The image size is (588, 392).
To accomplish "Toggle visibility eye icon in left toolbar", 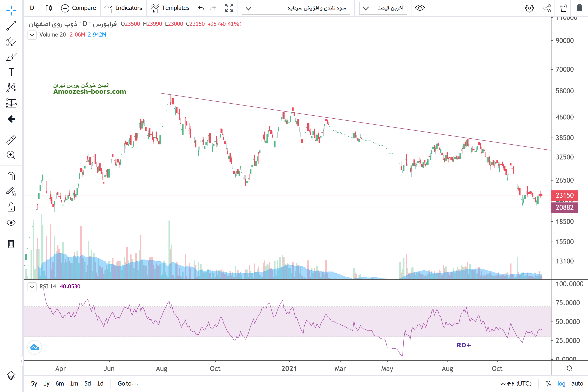I will [11, 222].
